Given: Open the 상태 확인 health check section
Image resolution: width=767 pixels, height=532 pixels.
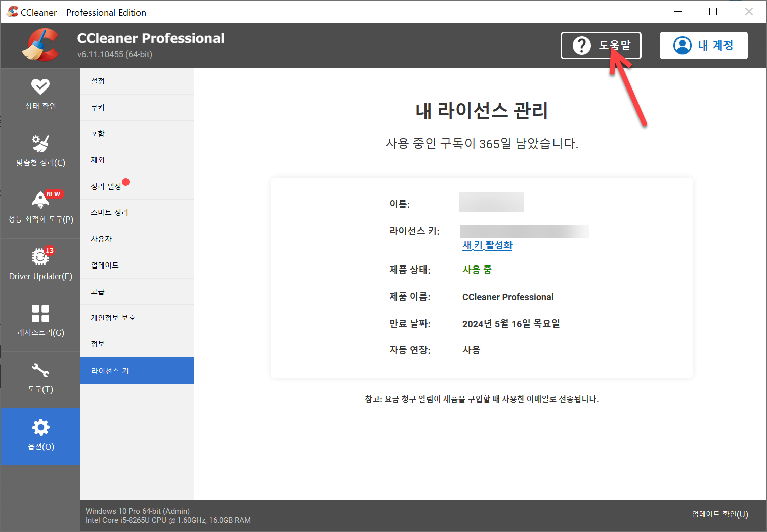Looking at the screenshot, I should pyautogui.click(x=40, y=97).
